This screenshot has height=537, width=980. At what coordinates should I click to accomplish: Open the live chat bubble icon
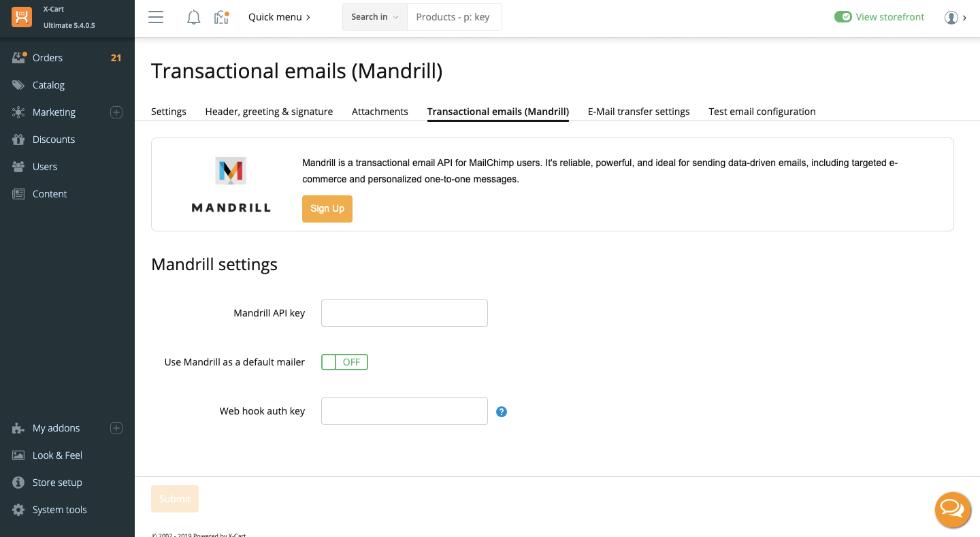[x=952, y=509]
